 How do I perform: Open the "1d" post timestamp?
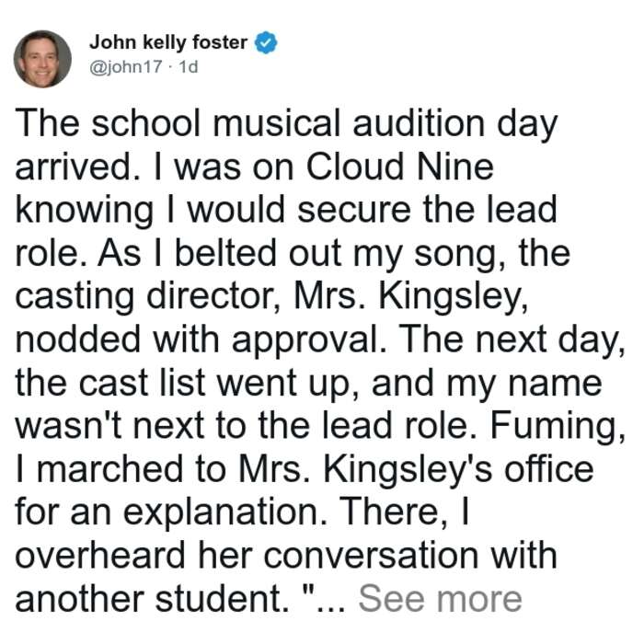click(x=189, y=67)
